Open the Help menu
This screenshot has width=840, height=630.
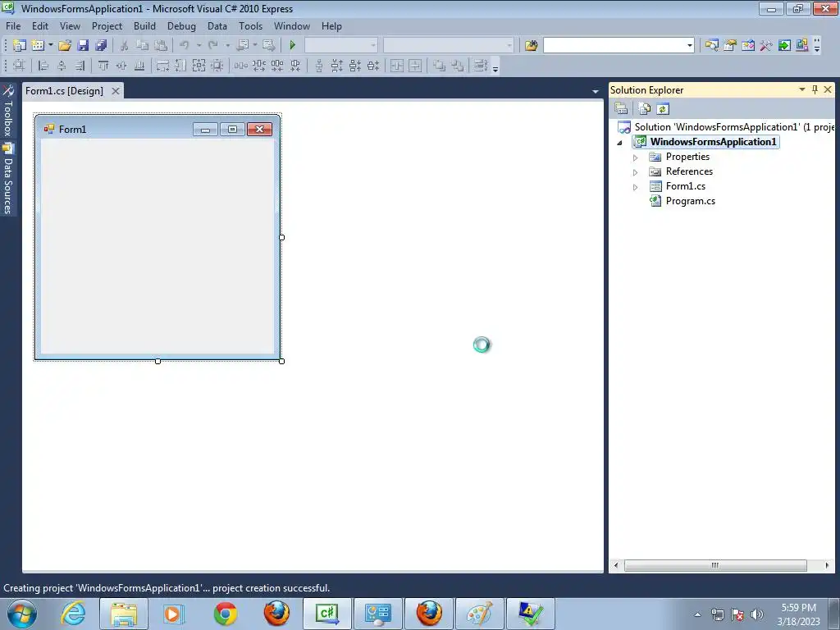click(331, 26)
